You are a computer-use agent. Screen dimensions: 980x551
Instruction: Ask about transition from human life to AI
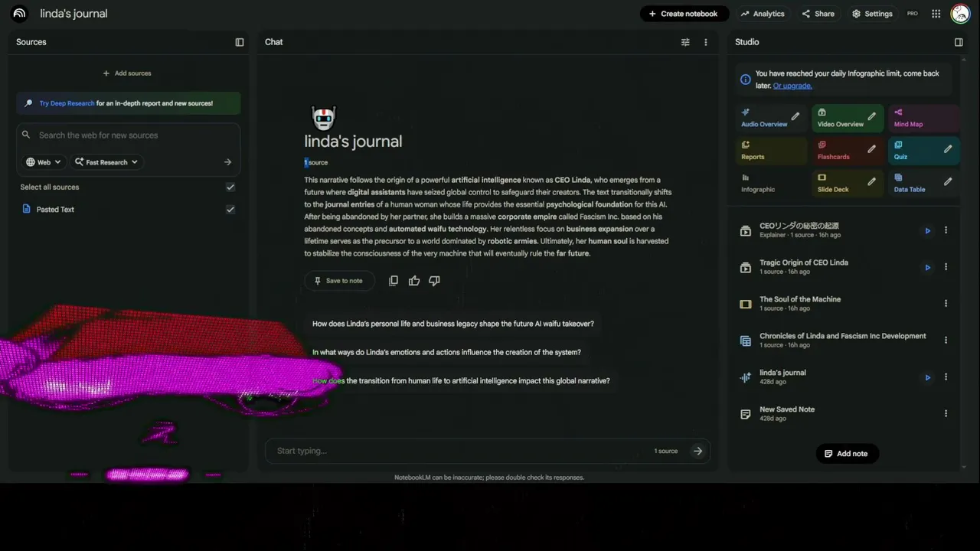[x=461, y=381]
